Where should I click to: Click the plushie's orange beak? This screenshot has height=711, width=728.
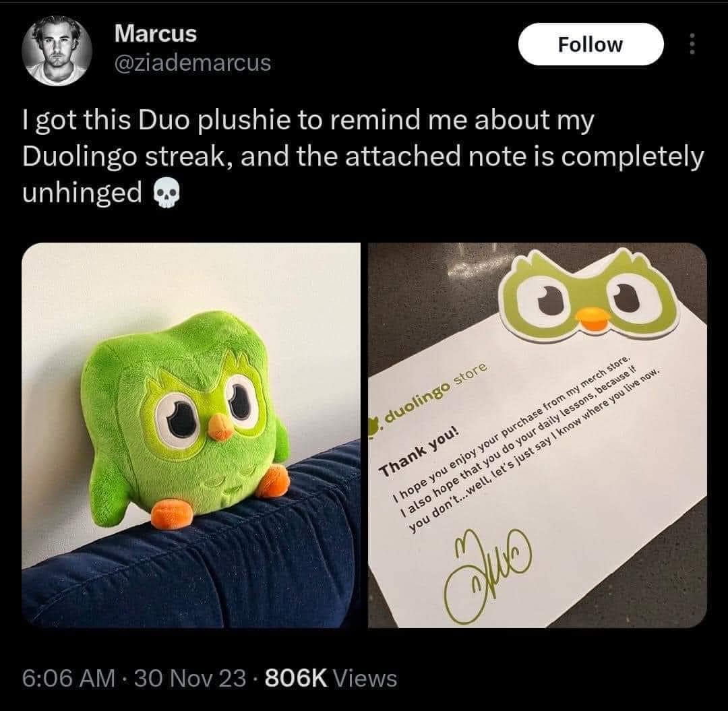(220, 427)
